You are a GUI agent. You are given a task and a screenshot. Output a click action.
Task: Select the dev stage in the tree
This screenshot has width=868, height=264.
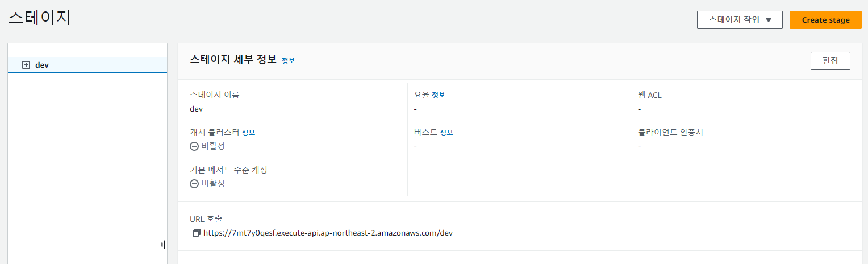tap(42, 65)
